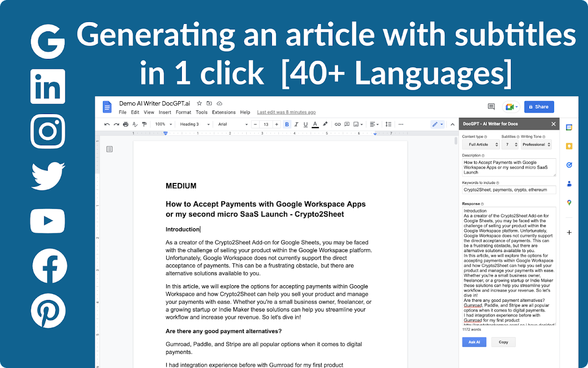Open Google Maps in side panel
The image size is (588, 368).
click(x=569, y=202)
